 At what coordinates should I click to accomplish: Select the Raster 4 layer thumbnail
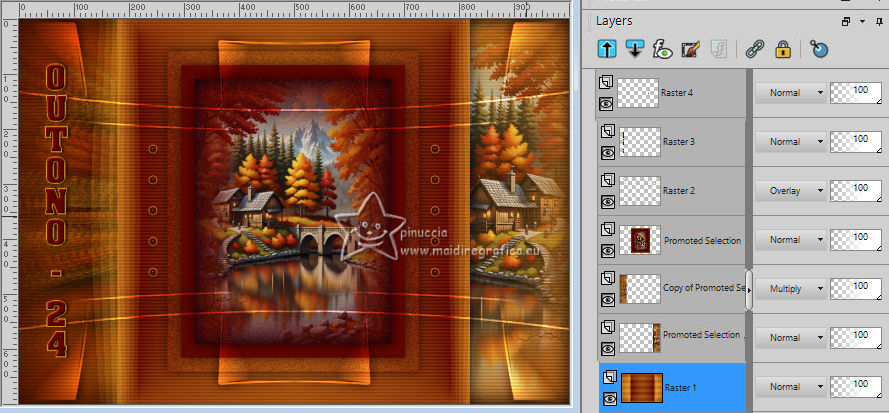click(x=638, y=93)
